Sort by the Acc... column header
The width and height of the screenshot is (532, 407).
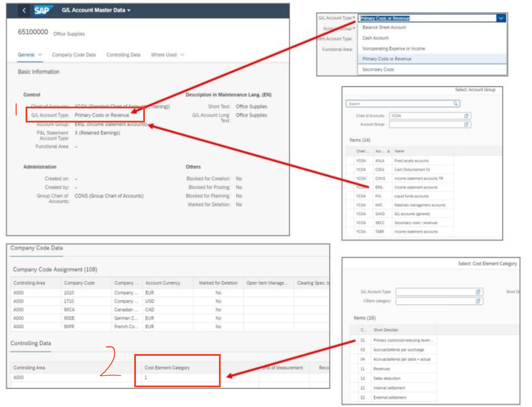[383, 151]
